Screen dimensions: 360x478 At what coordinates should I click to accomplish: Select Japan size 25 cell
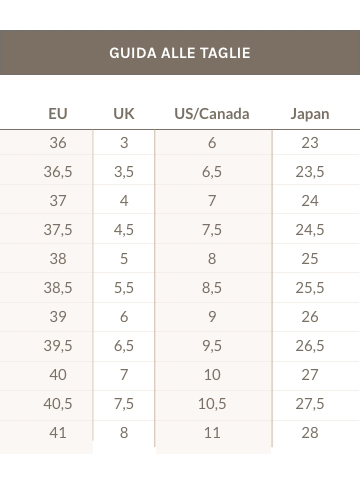(x=310, y=259)
